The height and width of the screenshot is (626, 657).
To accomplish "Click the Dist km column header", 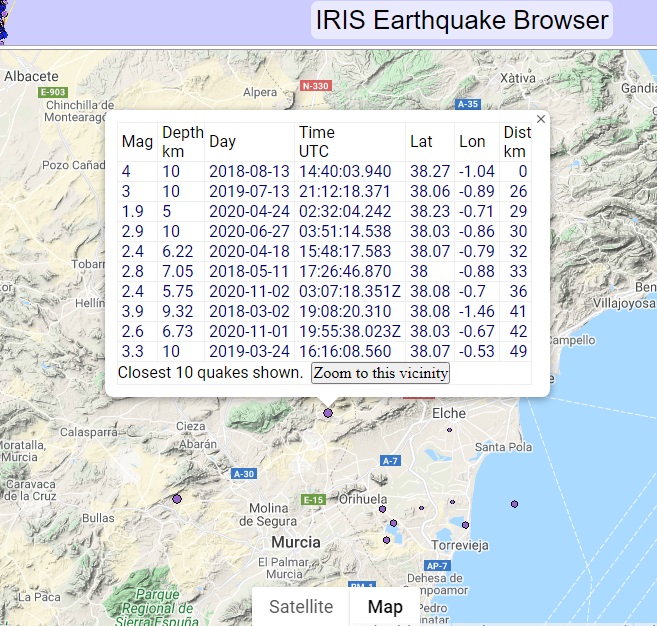I will (x=517, y=142).
